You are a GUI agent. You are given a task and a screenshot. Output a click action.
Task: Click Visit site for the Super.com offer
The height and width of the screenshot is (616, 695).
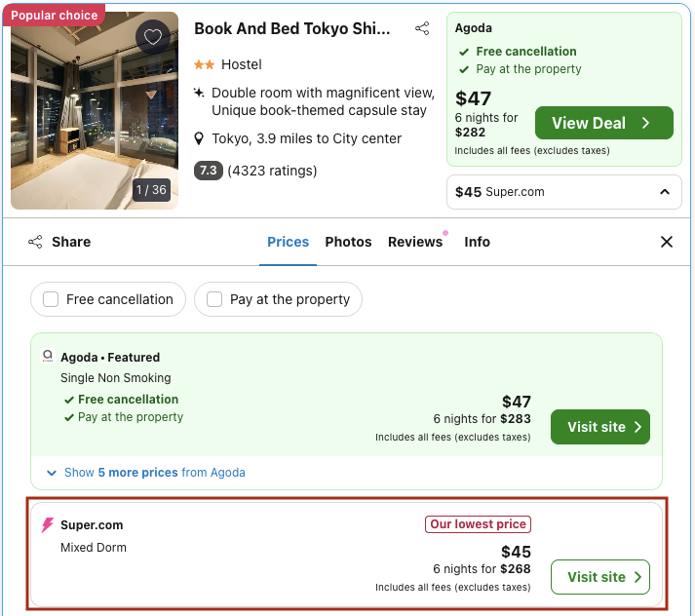pyautogui.click(x=599, y=577)
